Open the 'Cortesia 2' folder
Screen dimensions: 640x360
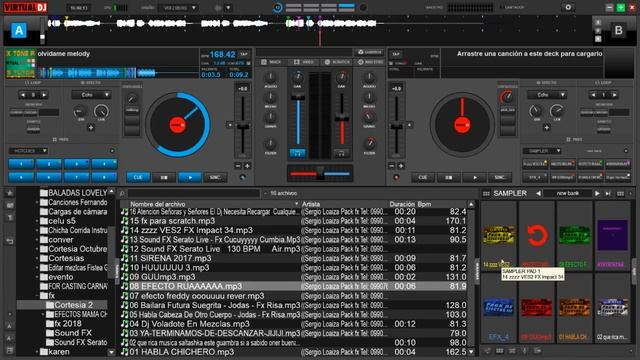pyautogui.click(x=73, y=305)
